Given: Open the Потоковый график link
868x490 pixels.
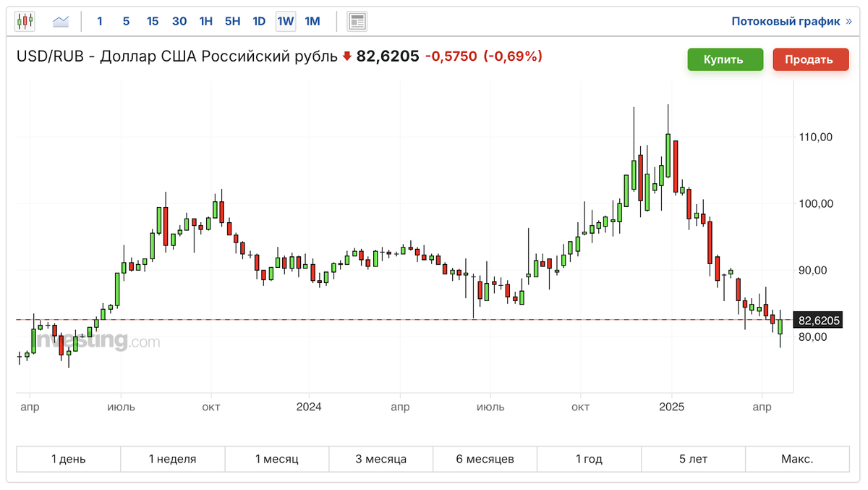Looking at the screenshot, I should point(791,21).
